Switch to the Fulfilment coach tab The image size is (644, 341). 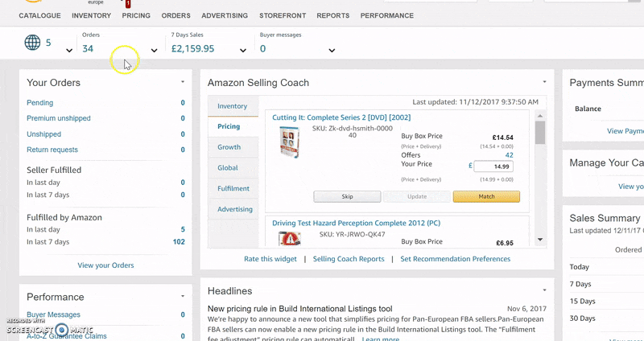(x=233, y=188)
